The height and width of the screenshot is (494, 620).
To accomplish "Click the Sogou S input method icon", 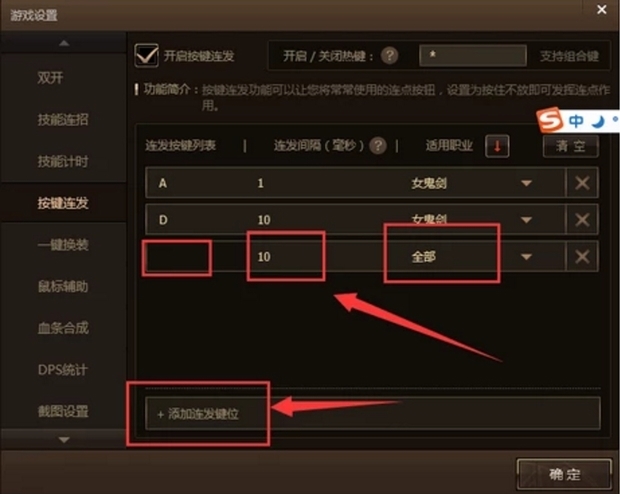I will coord(550,120).
